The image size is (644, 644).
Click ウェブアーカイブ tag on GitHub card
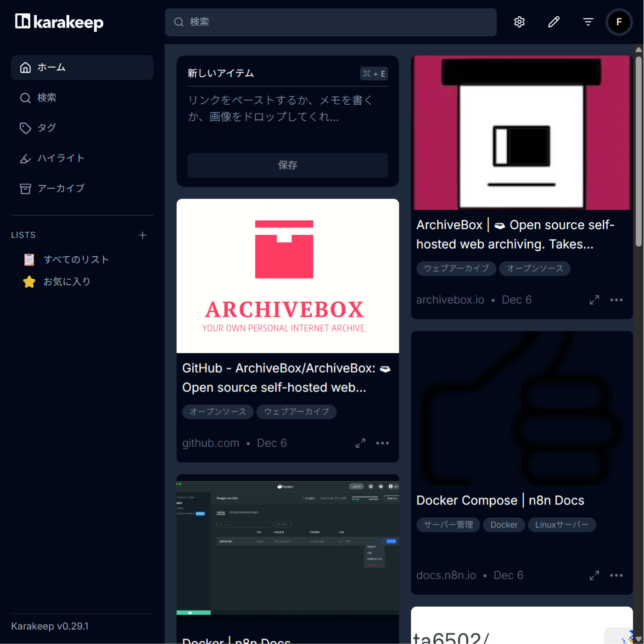pos(297,412)
